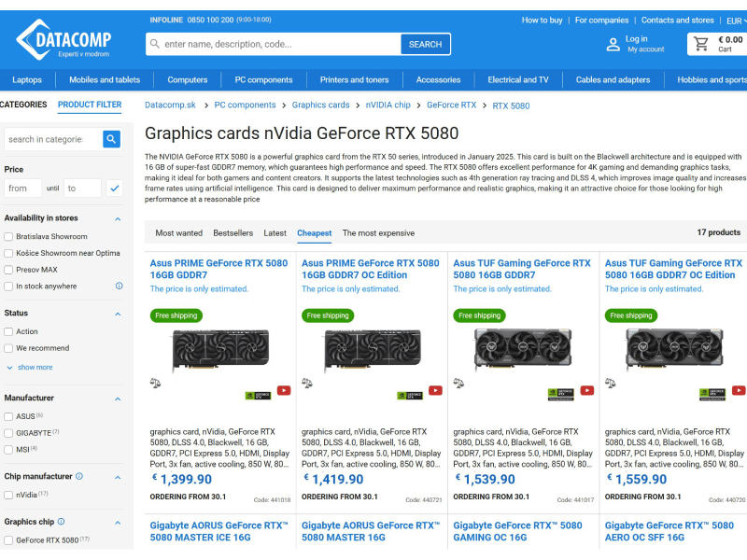Click the price from field
Image resolution: width=747 pixels, height=560 pixels.
(x=22, y=189)
